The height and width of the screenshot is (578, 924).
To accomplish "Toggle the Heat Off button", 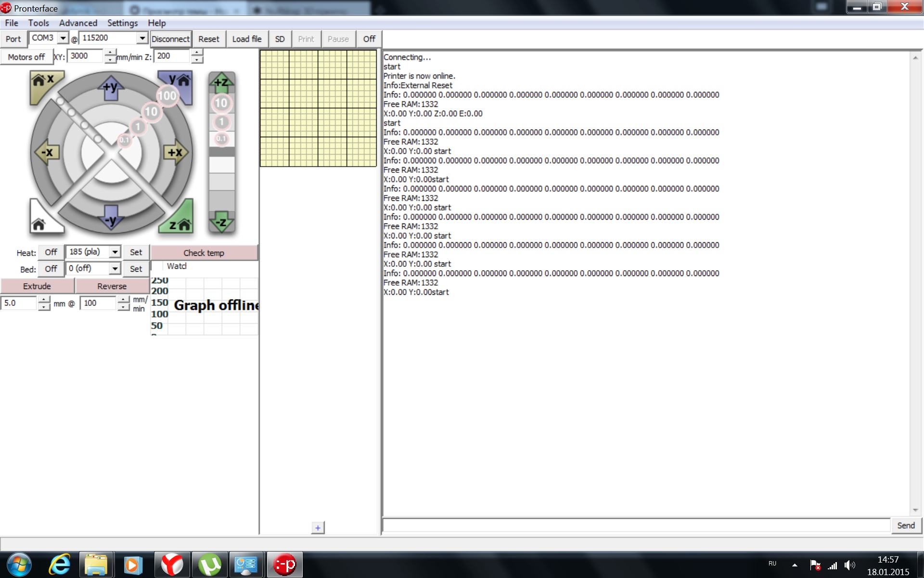I will click(x=51, y=252).
